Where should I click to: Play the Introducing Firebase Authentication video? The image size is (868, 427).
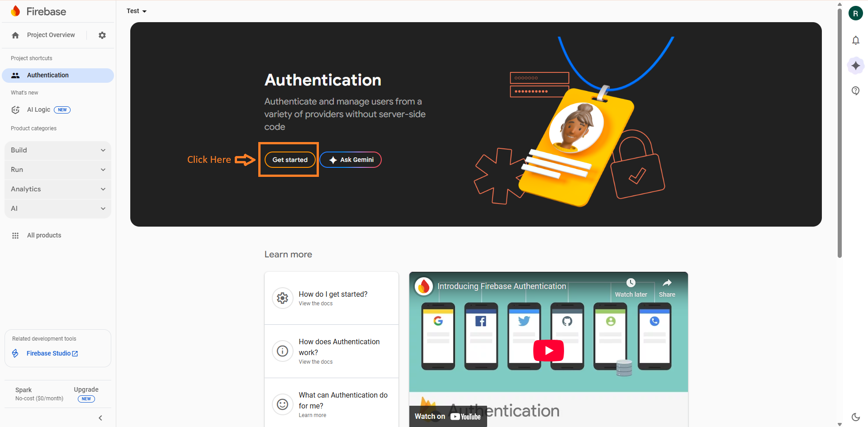pos(549,351)
